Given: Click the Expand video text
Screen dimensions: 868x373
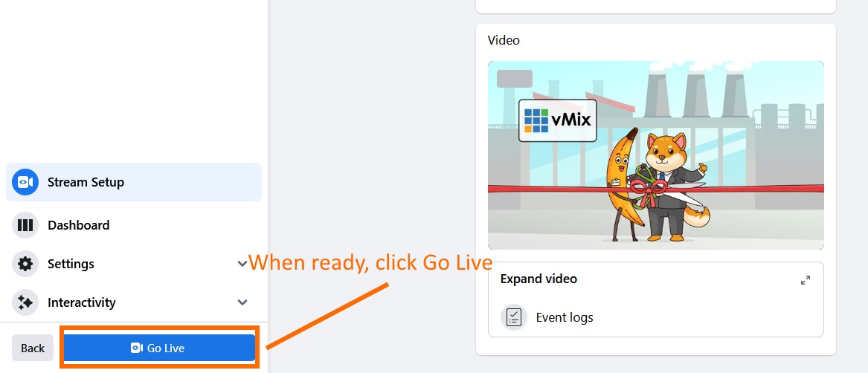Looking at the screenshot, I should pos(539,279).
